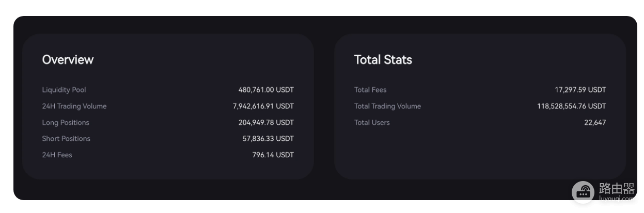
Task: Open the luyouqi.com watermark text link
Action: click(616, 198)
